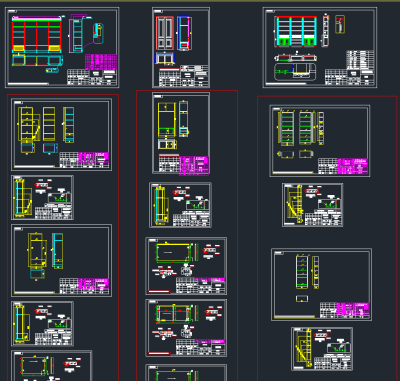
Task: Select the small middle-column sheet with tall yellow cabinet
Action: (x=180, y=205)
